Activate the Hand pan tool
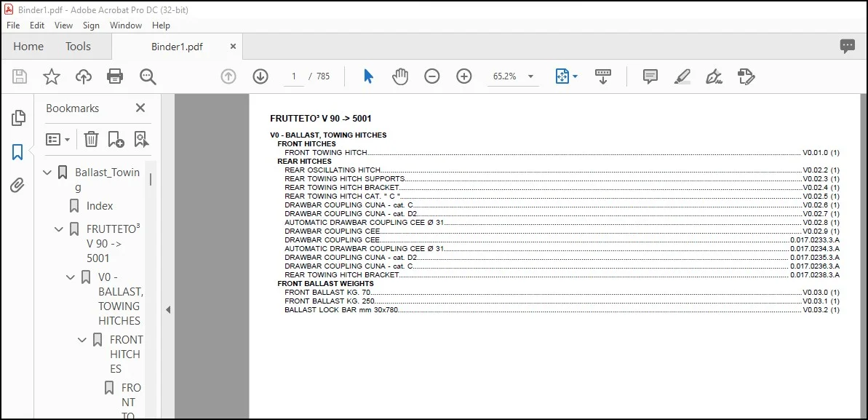This screenshot has width=868, height=420. click(x=399, y=76)
